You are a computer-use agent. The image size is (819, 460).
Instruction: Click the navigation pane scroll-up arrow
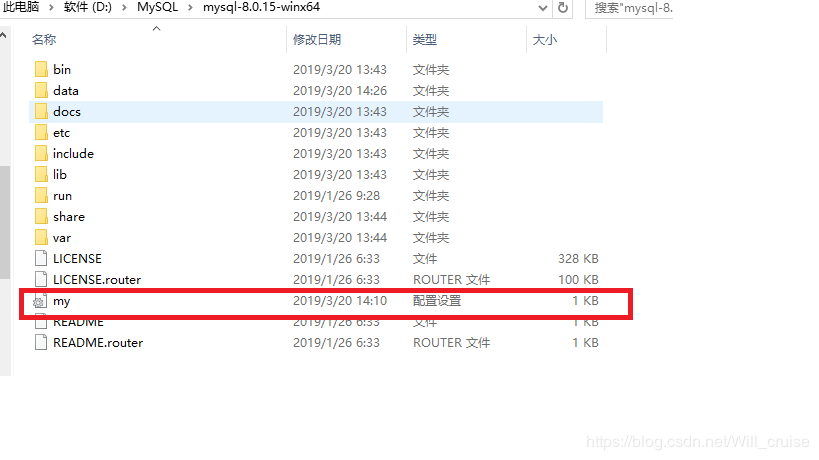4,36
